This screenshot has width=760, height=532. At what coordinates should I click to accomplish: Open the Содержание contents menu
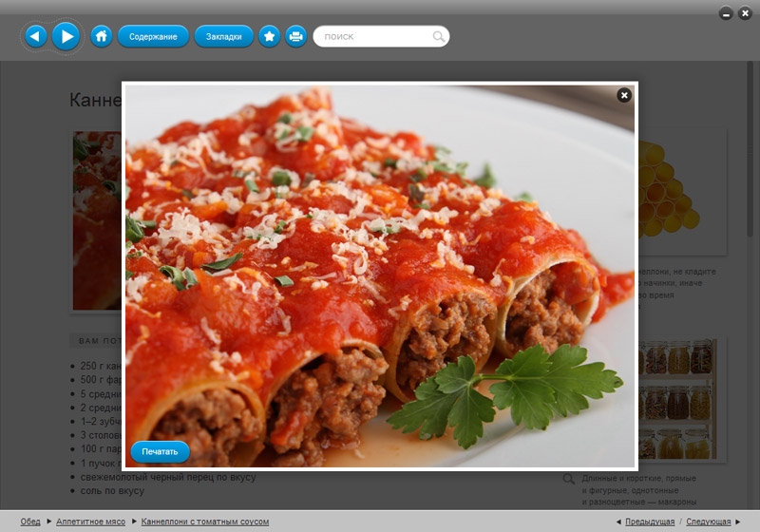(153, 36)
